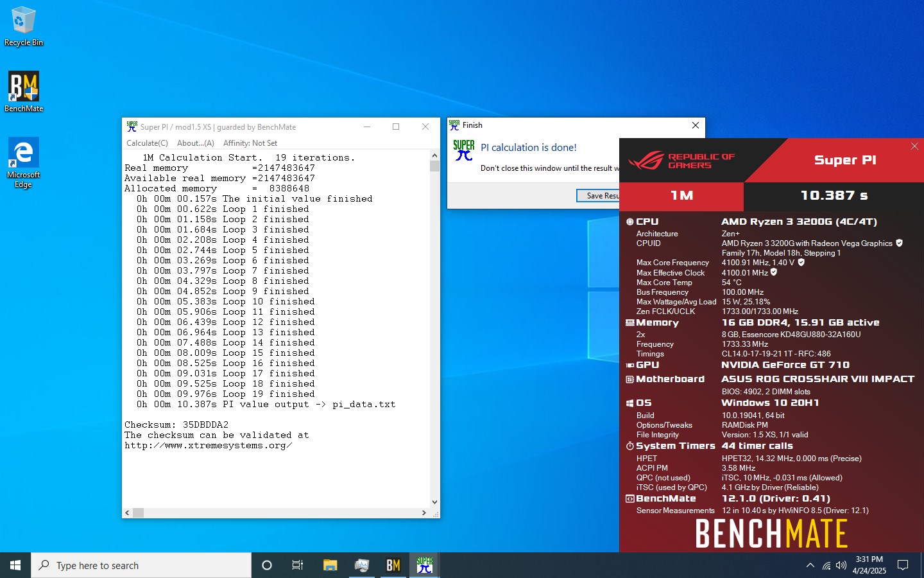The image size is (924, 578).
Task: Click the Republic of Gamers logo
Action: click(681, 161)
